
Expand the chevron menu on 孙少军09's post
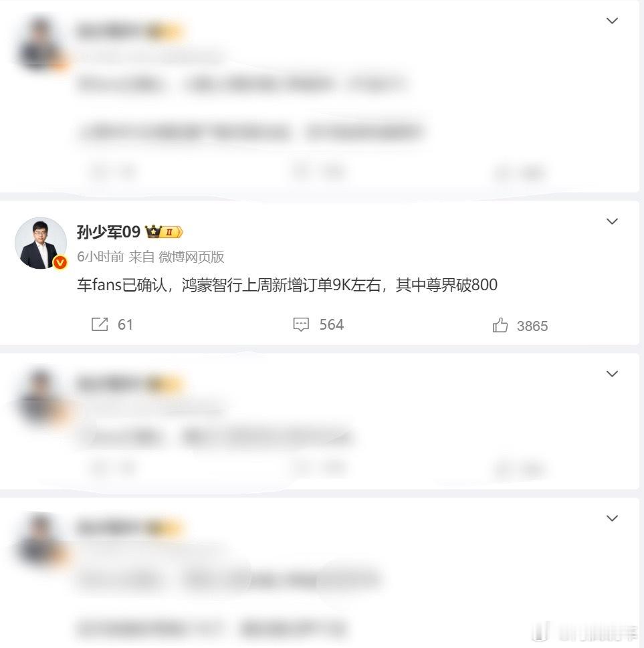(612, 221)
